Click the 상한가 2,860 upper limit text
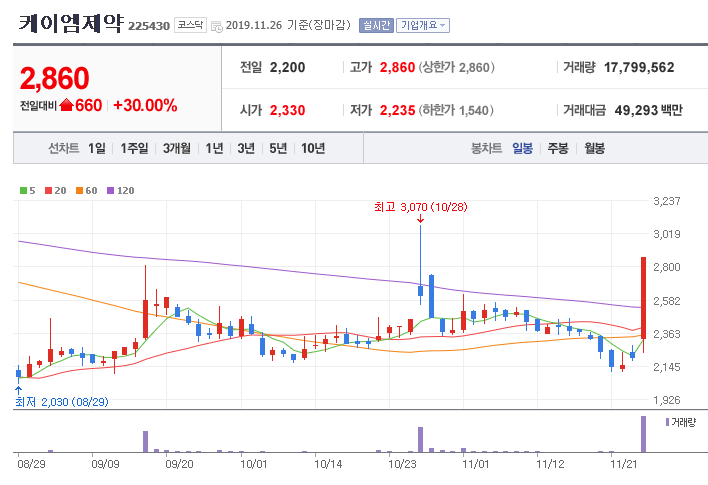The height and width of the screenshot is (485, 708). (456, 68)
